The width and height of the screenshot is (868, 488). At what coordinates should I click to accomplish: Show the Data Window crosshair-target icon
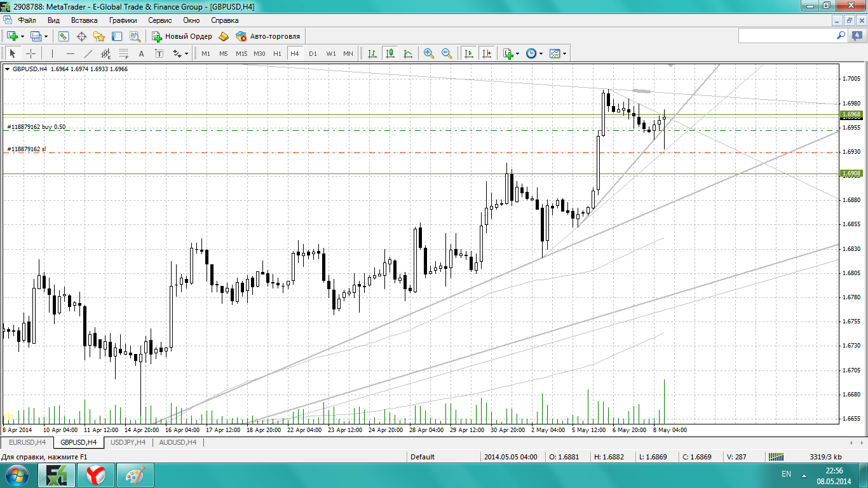tap(81, 36)
